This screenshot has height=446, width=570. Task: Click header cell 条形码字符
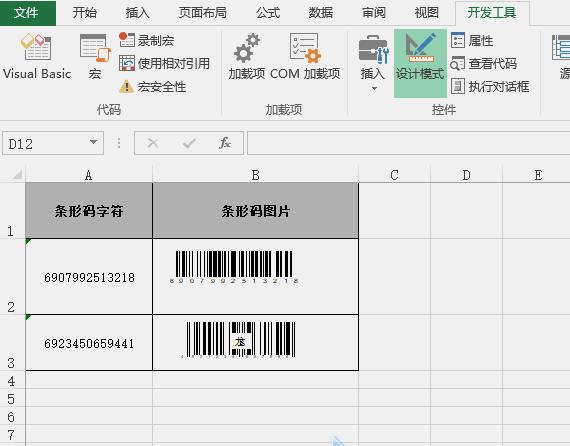coord(89,211)
